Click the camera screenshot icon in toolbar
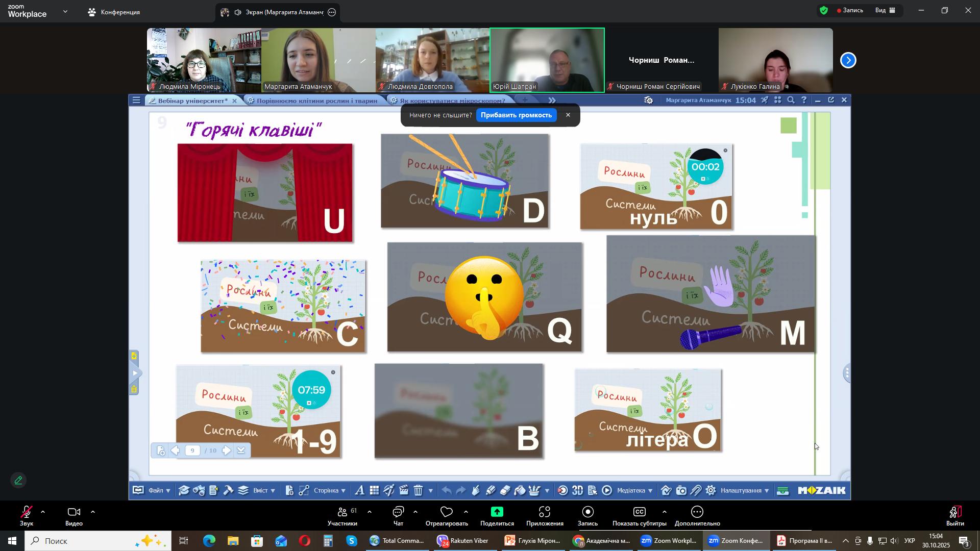The image size is (980, 551). pos(681,491)
